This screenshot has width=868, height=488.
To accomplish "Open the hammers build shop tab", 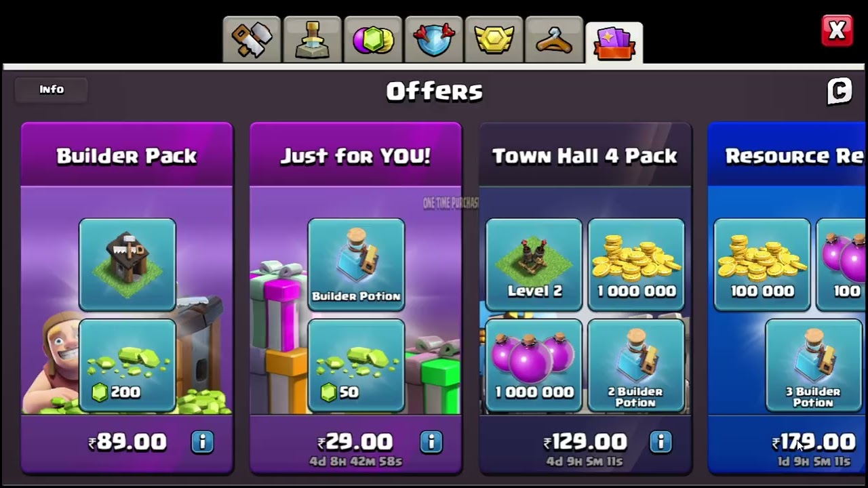I will (252, 40).
